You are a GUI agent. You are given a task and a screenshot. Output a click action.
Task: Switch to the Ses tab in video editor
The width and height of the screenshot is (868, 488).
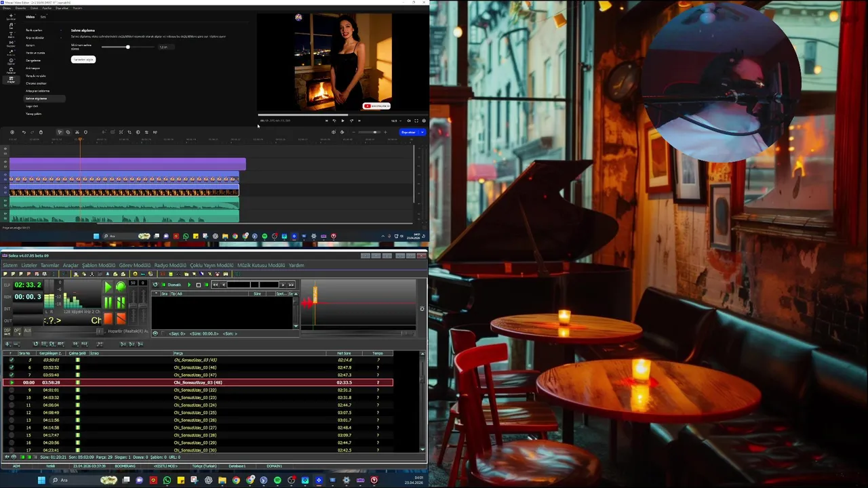tap(43, 17)
